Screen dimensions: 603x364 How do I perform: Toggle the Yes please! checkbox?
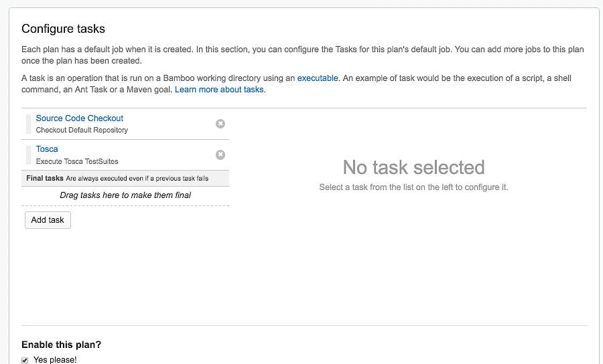(x=25, y=360)
